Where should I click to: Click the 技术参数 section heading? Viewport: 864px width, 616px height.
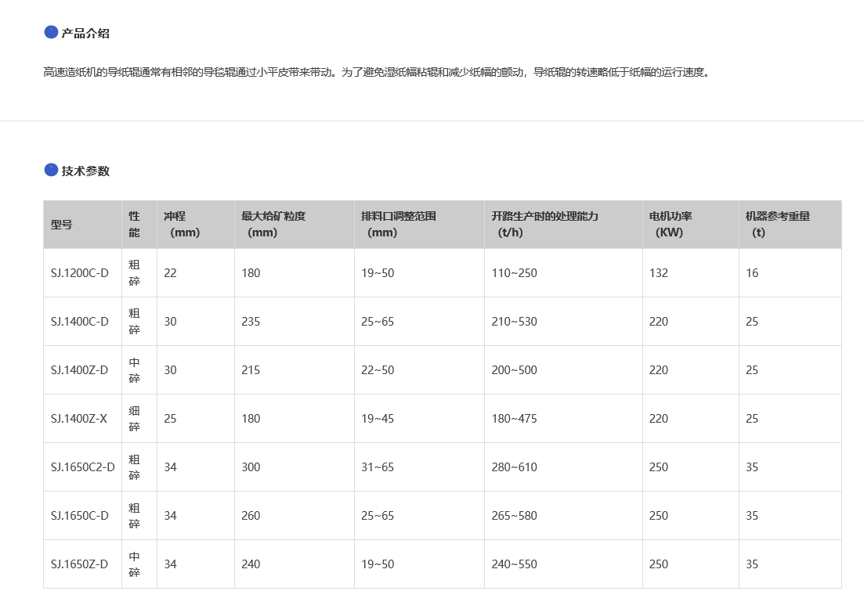tap(85, 171)
